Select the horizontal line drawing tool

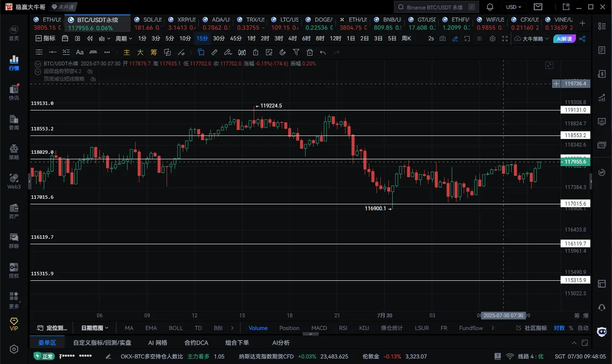click(x=53, y=52)
